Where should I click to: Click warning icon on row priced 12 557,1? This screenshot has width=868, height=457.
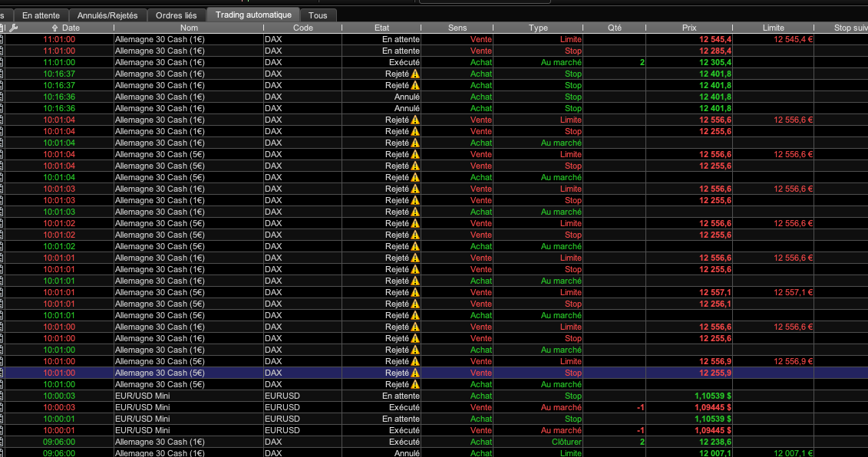tap(415, 292)
